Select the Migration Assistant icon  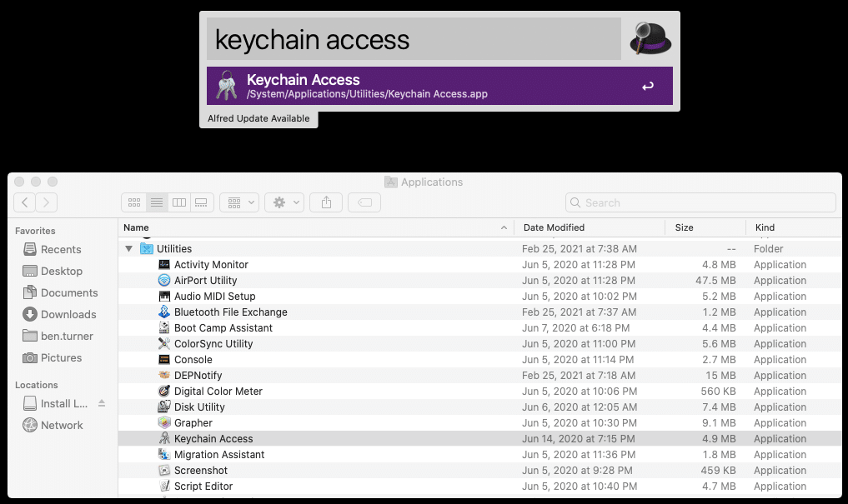click(x=164, y=454)
